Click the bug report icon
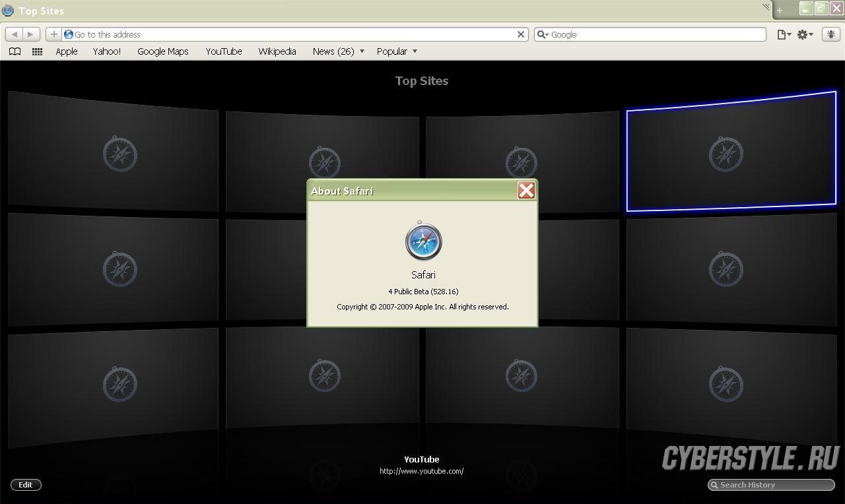The height and width of the screenshot is (504, 845). click(830, 34)
